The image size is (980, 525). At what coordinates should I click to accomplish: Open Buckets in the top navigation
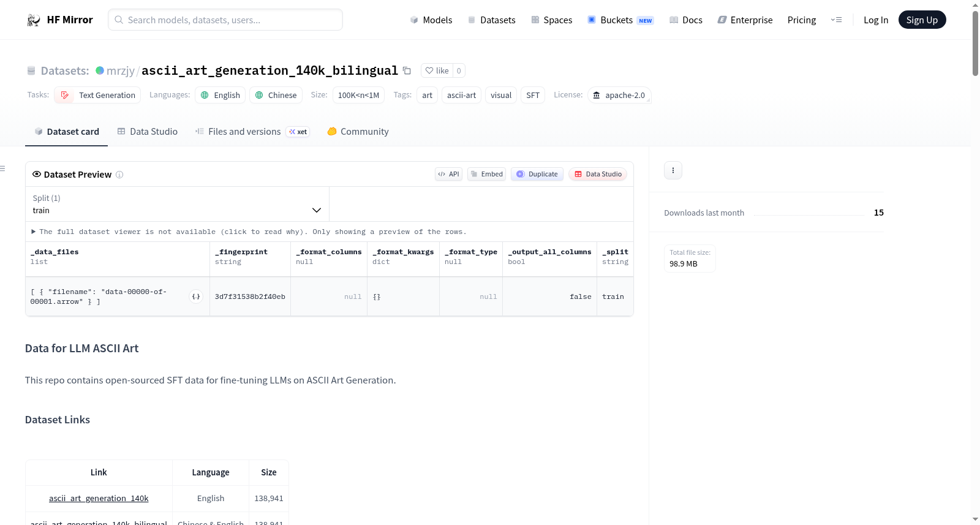pos(620,20)
